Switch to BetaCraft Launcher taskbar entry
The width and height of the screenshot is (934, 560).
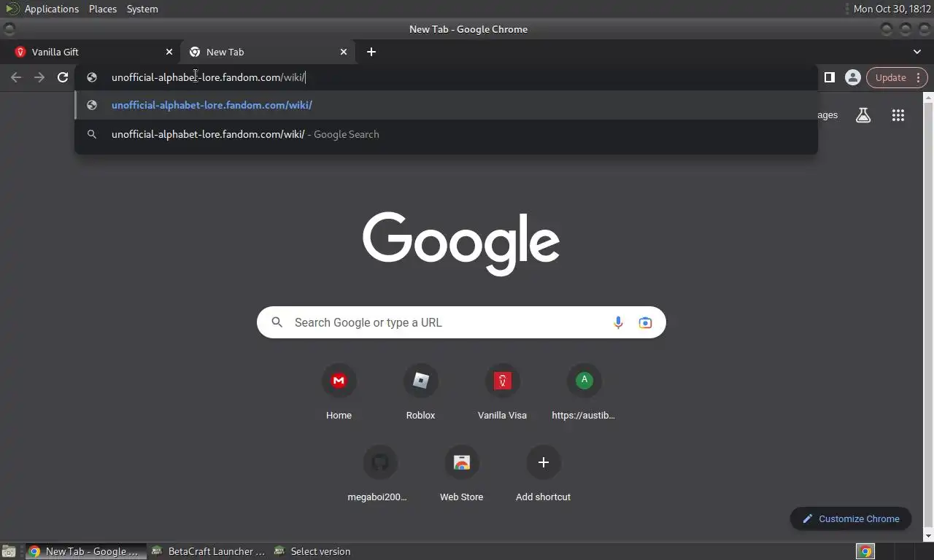(208, 551)
